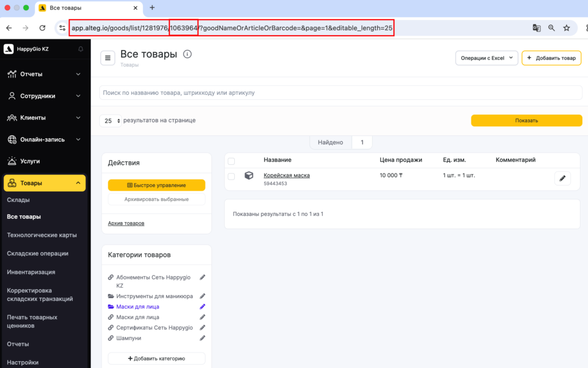Click the browser reload icon
This screenshot has height=368, width=588.
[42, 28]
